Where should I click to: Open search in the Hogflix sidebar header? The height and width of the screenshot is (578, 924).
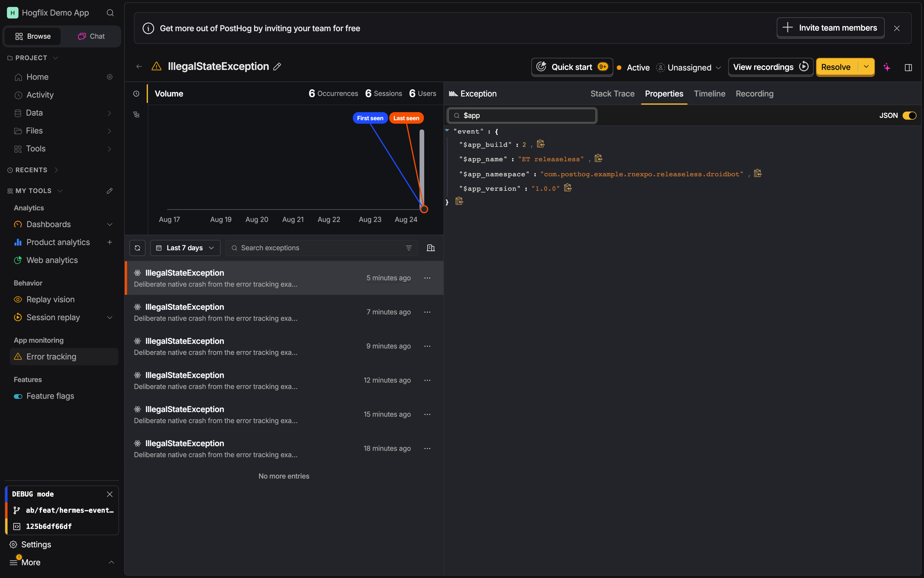point(110,13)
